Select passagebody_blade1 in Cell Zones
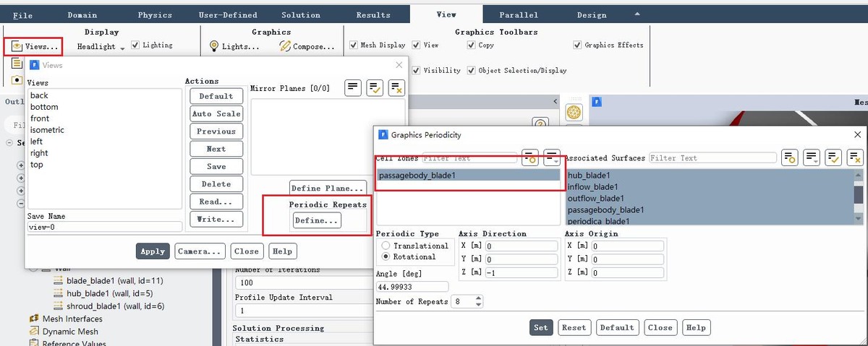Image resolution: width=868 pixels, height=346 pixels. [469, 175]
